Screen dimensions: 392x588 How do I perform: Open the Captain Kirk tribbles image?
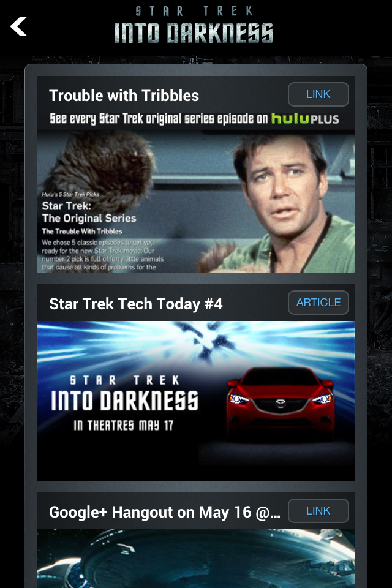tap(196, 202)
